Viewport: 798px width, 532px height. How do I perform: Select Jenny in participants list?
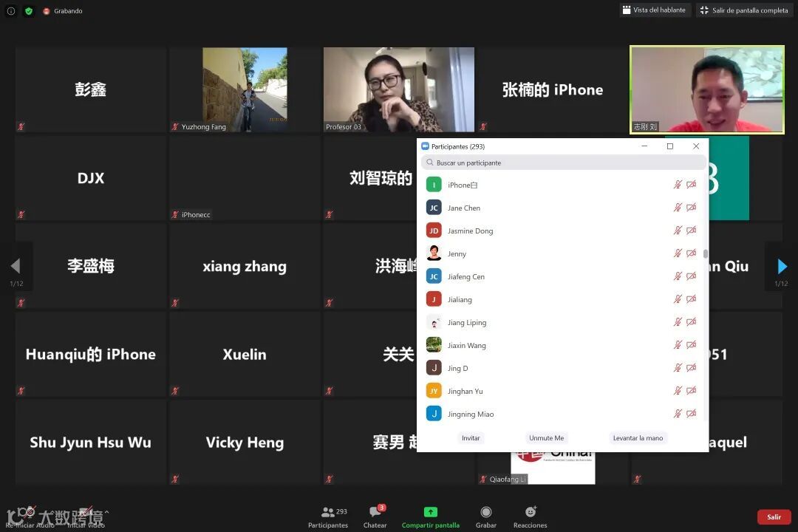pyautogui.click(x=562, y=253)
